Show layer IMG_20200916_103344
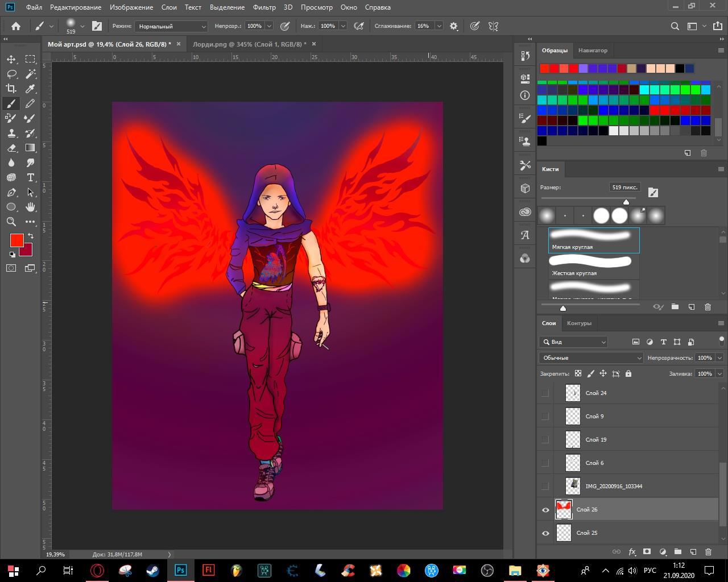Screen dimensions: 728x582 545,486
